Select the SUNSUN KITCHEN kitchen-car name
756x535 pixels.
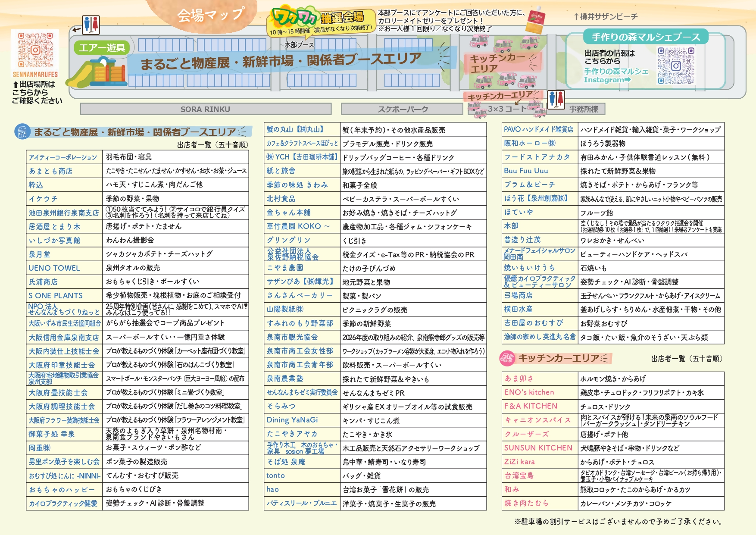click(538, 448)
